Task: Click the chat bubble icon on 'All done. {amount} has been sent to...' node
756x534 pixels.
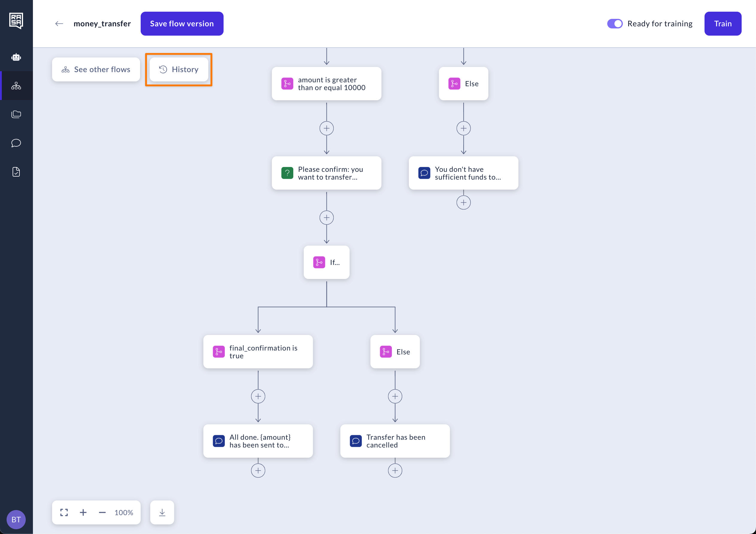Action: tap(220, 441)
